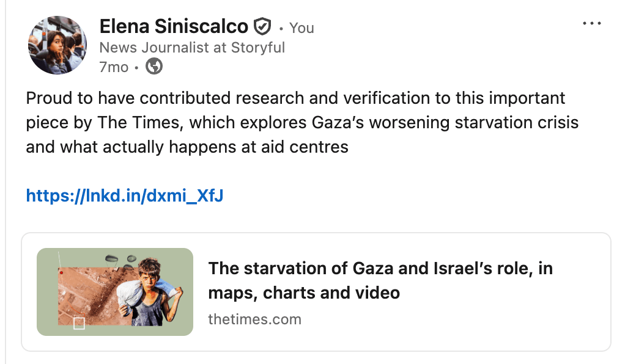Open the Gaza article thumbnail image
The image size is (625, 364).
pos(115,291)
